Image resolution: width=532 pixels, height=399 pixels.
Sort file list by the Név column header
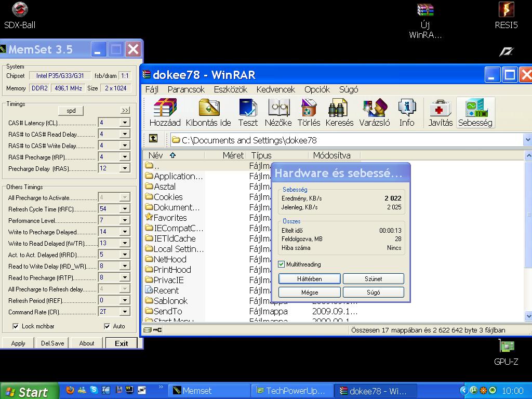[x=173, y=155]
